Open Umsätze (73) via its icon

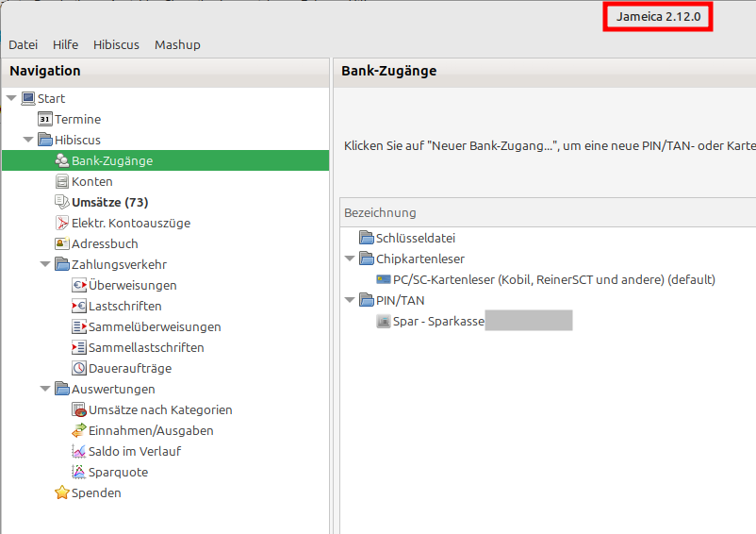click(x=62, y=203)
